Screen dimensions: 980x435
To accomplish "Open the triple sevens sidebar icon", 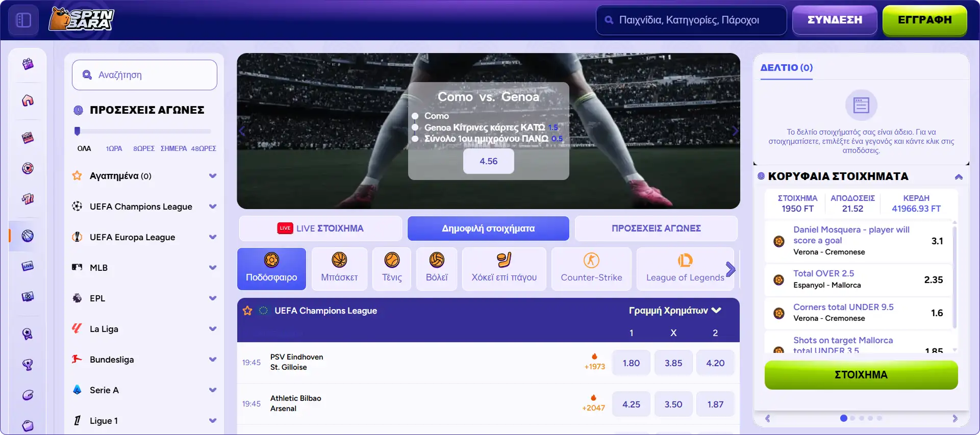I will (x=28, y=199).
